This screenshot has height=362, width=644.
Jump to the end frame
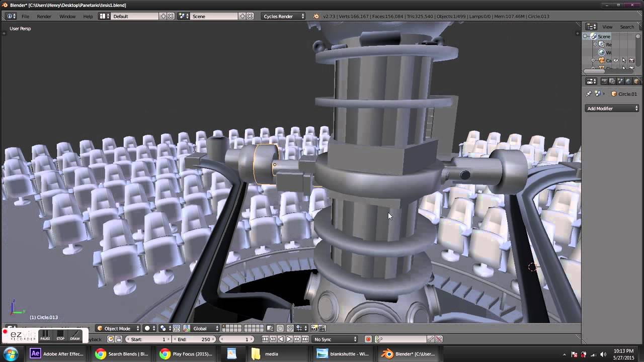tap(305, 339)
